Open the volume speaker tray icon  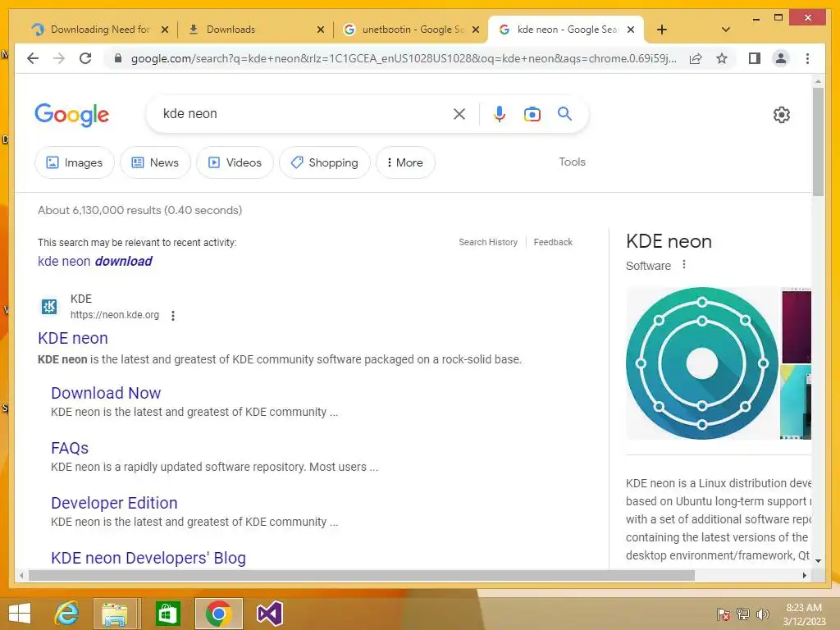762,614
